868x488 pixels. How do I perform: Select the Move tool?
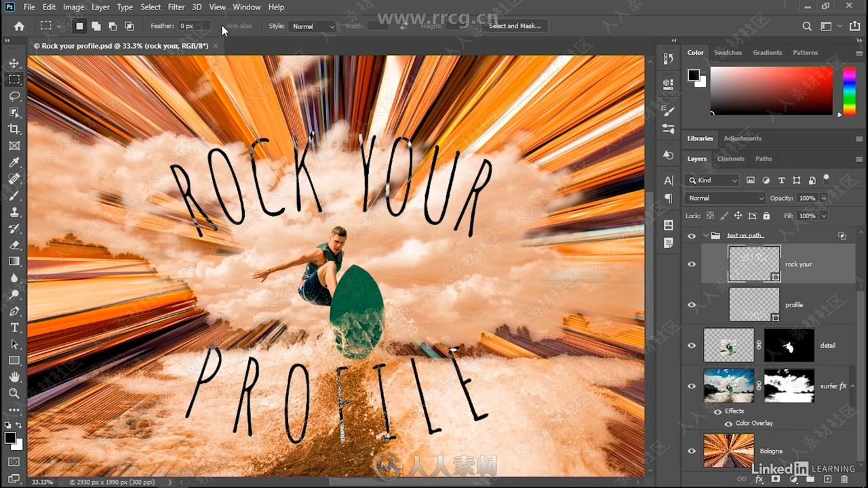[14, 63]
